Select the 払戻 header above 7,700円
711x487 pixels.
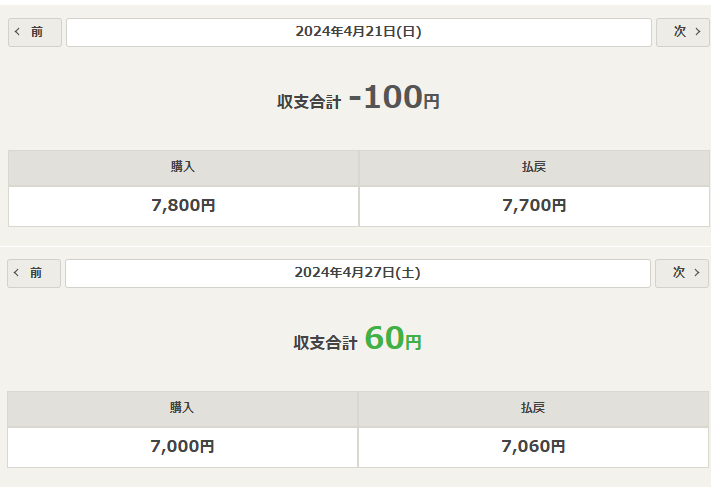click(533, 168)
